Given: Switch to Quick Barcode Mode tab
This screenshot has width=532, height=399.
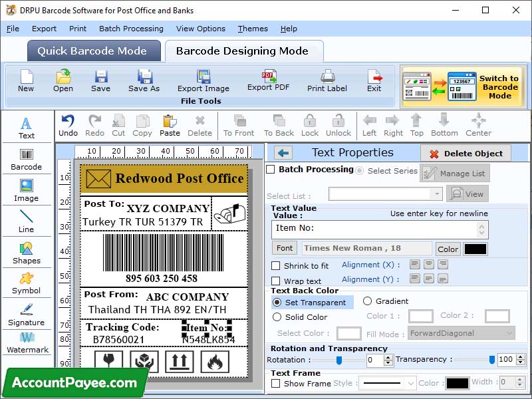Looking at the screenshot, I should (x=94, y=51).
